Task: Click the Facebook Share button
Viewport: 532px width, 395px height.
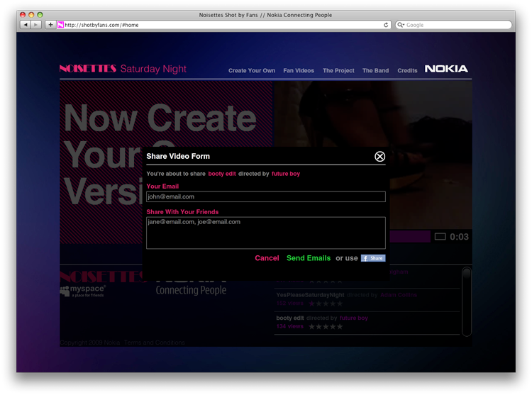Action: [x=373, y=258]
